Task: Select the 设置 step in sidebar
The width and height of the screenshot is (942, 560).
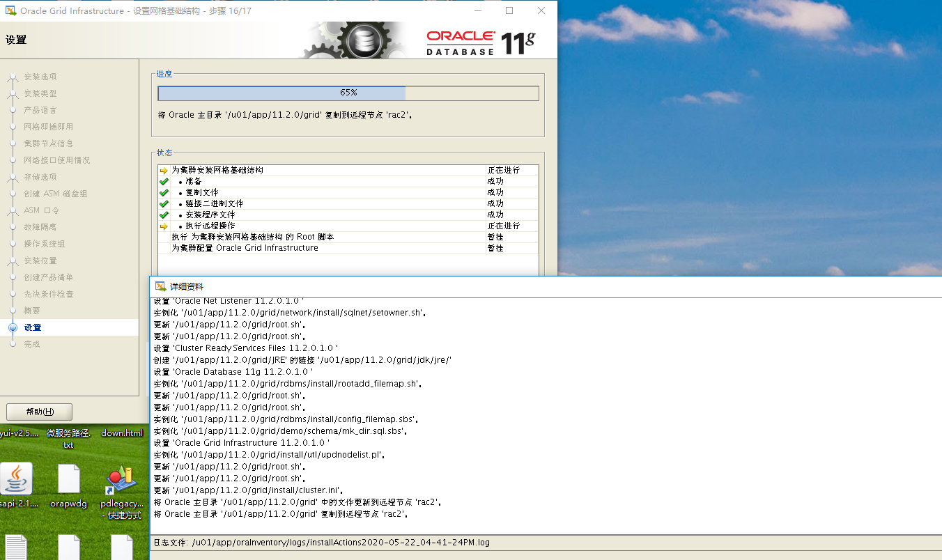Action: click(33, 327)
